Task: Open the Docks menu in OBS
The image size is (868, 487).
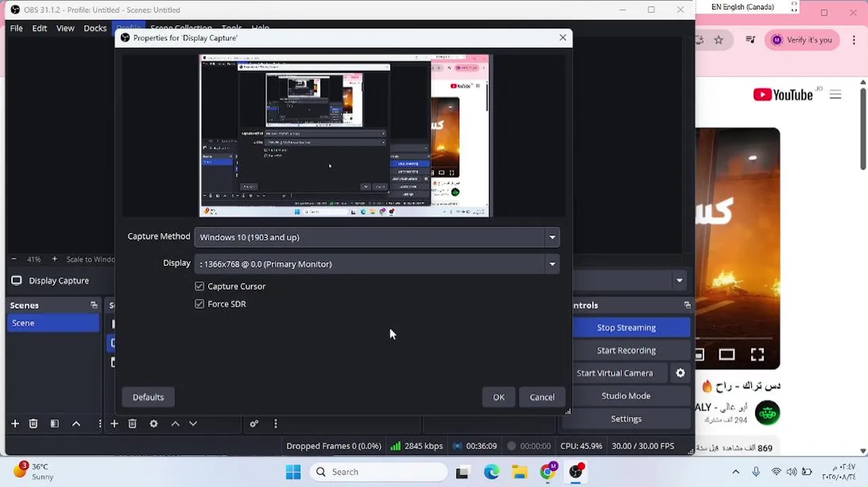Action: (95, 28)
